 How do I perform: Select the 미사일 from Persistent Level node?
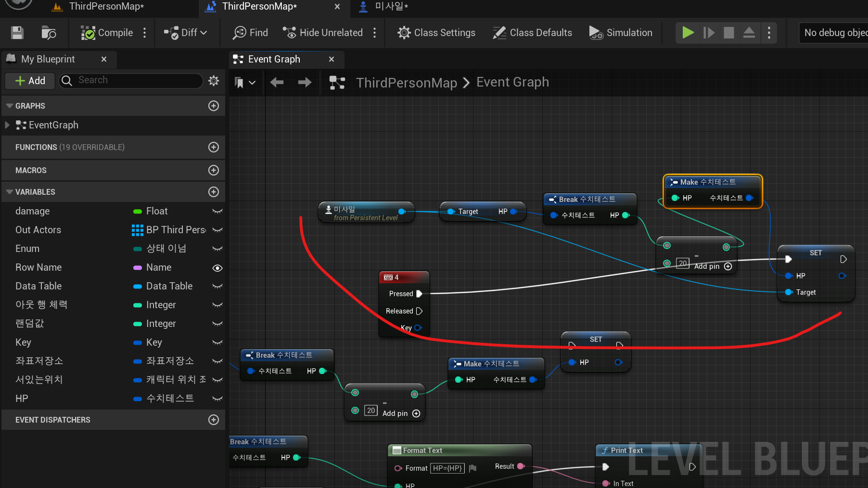[x=366, y=212]
